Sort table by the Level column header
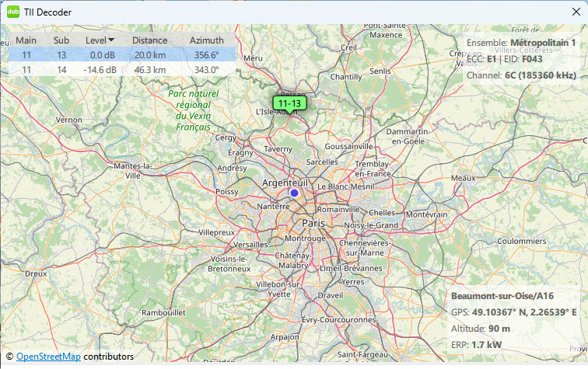Screen dimensions: 588x369 pos(100,40)
